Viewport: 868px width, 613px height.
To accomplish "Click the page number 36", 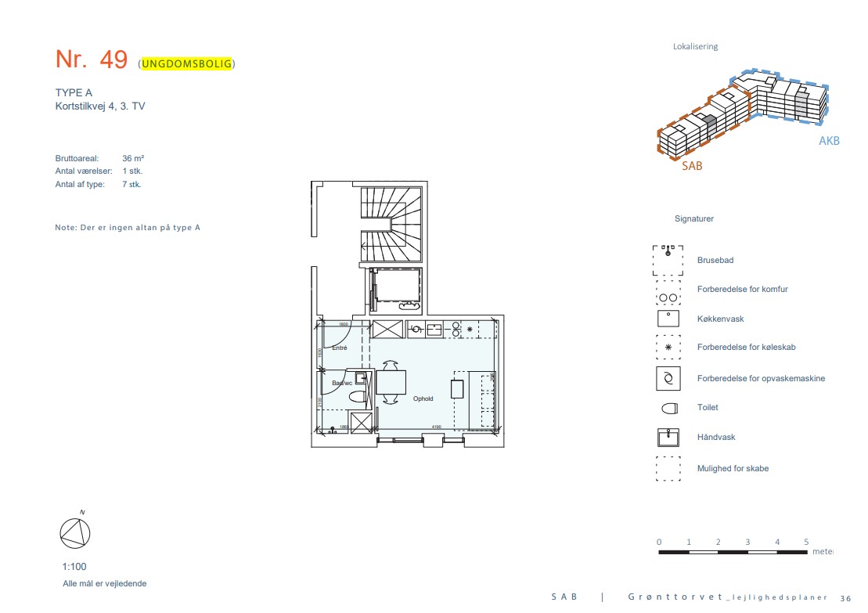I will point(845,598).
